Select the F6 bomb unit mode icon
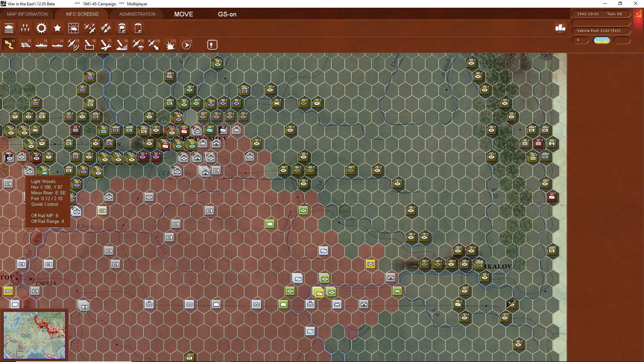Screen dimensions: 644x362 click(x=90, y=45)
